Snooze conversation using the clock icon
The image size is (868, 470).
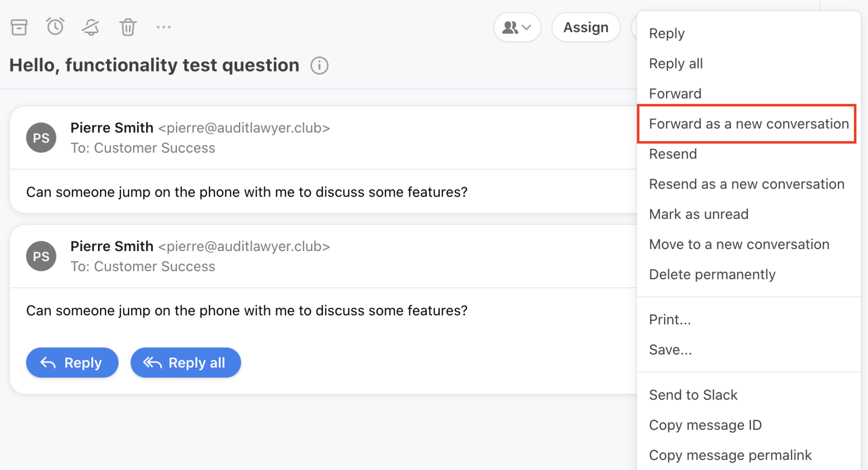55,27
